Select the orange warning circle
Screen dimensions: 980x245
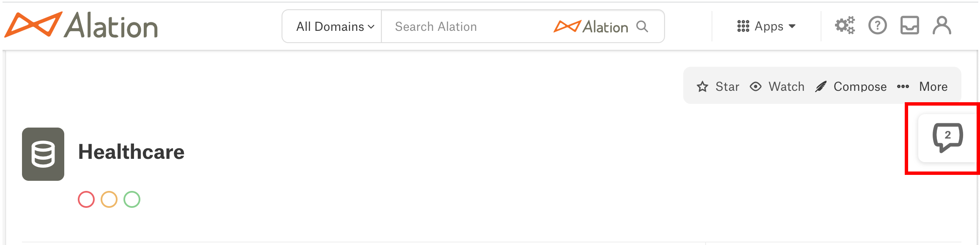(109, 199)
